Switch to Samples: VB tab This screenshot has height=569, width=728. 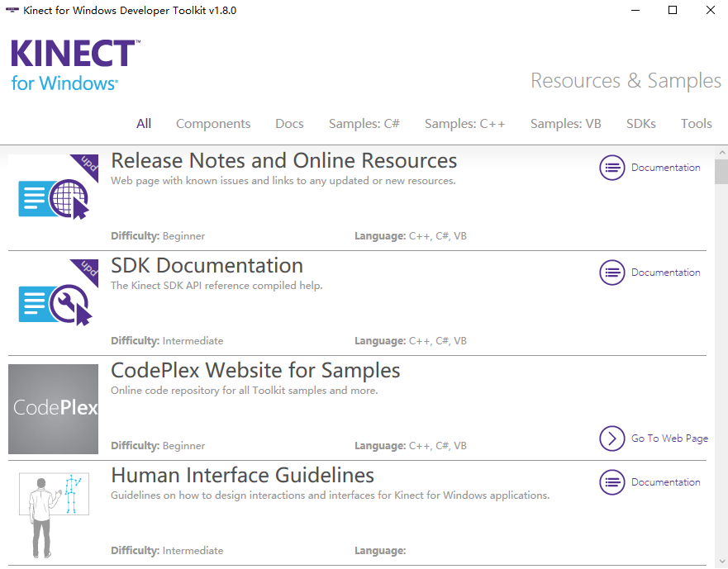(x=565, y=124)
